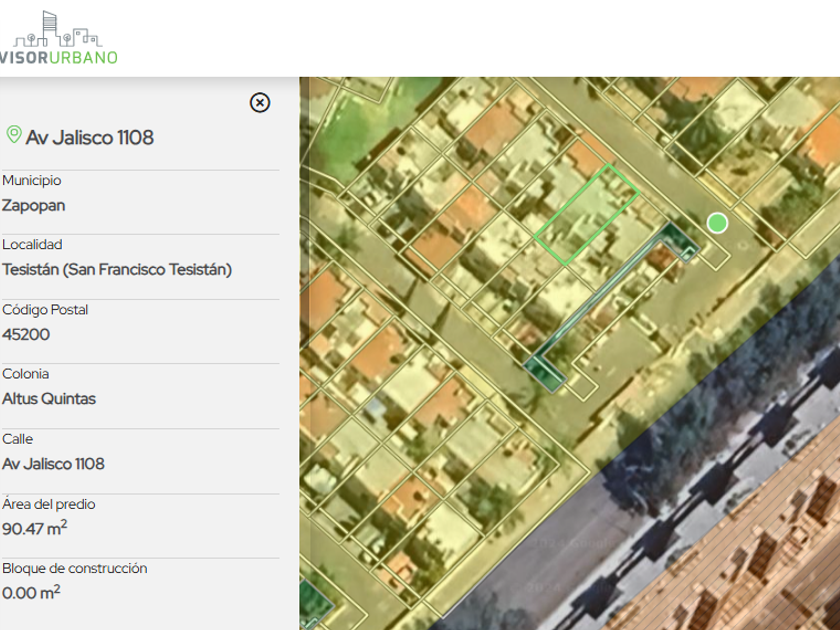Click the 'Bloque de construcción' label
The image size is (840, 630).
click(74, 568)
